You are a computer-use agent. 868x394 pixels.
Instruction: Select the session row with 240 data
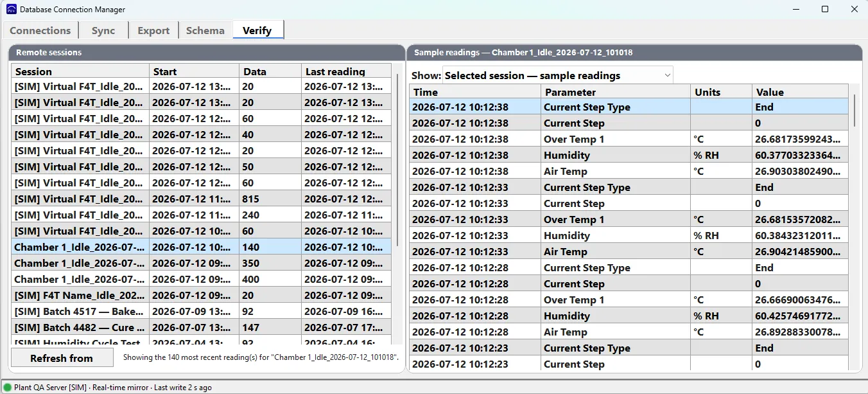201,215
